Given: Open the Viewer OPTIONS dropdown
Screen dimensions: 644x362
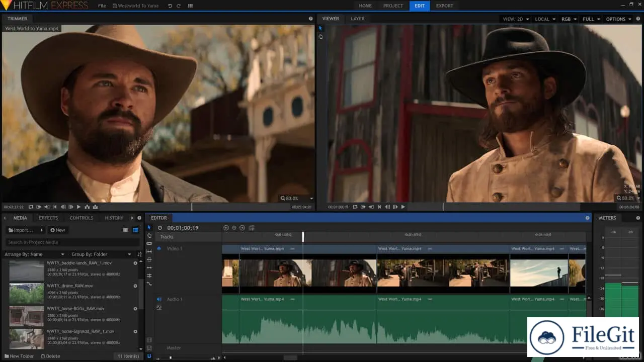Looking at the screenshot, I should click(618, 19).
